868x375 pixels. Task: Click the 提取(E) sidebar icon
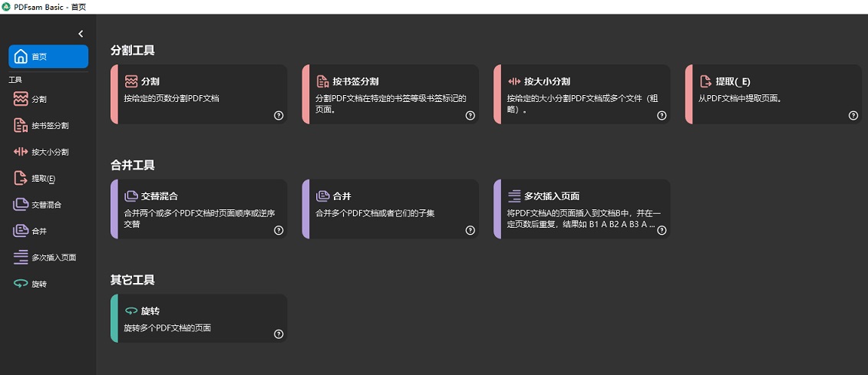(21, 178)
